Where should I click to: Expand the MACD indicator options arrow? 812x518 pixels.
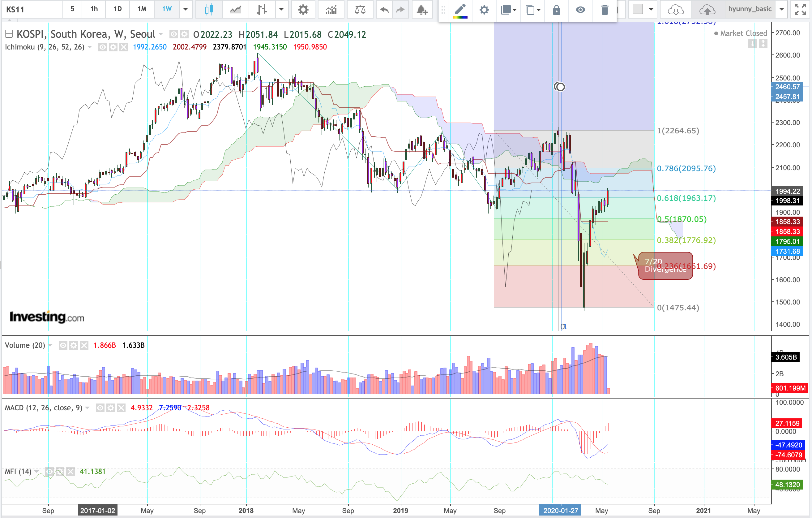click(87, 408)
